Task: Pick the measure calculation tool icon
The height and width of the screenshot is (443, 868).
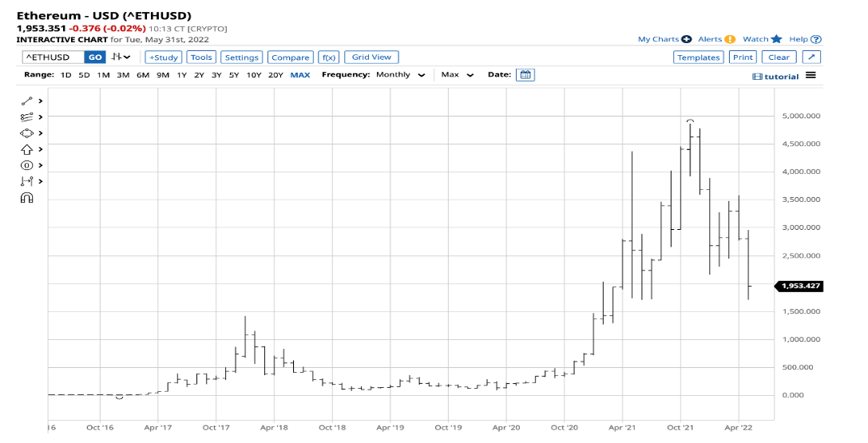Action: pyautogui.click(x=26, y=181)
